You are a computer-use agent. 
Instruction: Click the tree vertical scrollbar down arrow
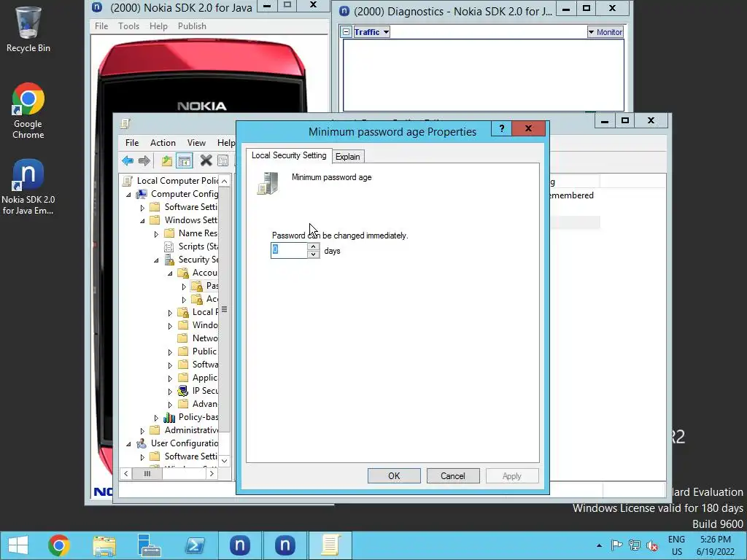[x=225, y=461]
